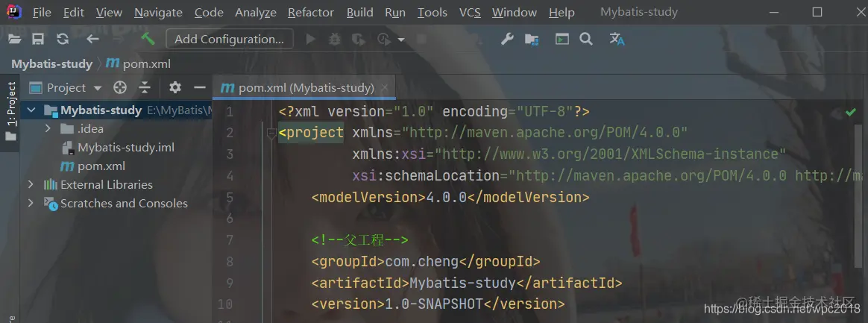
Task: Click the Open folder toolbar icon
Action: pyautogui.click(x=14, y=39)
